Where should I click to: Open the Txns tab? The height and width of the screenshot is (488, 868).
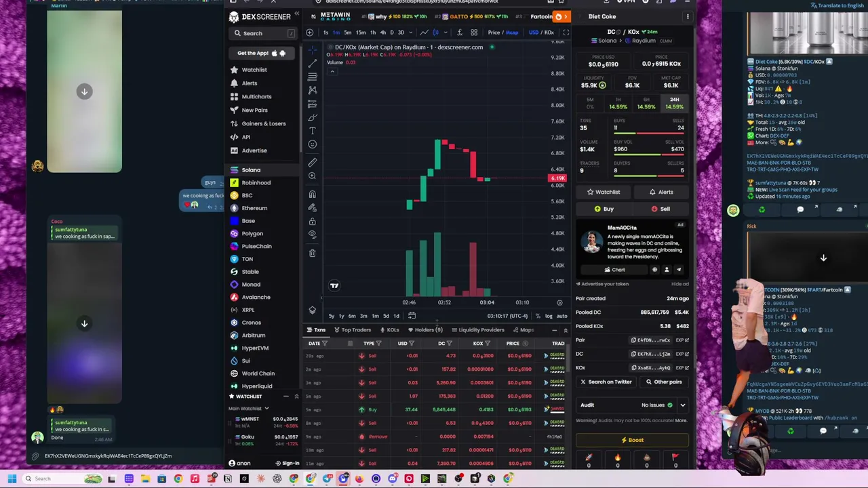pos(317,330)
